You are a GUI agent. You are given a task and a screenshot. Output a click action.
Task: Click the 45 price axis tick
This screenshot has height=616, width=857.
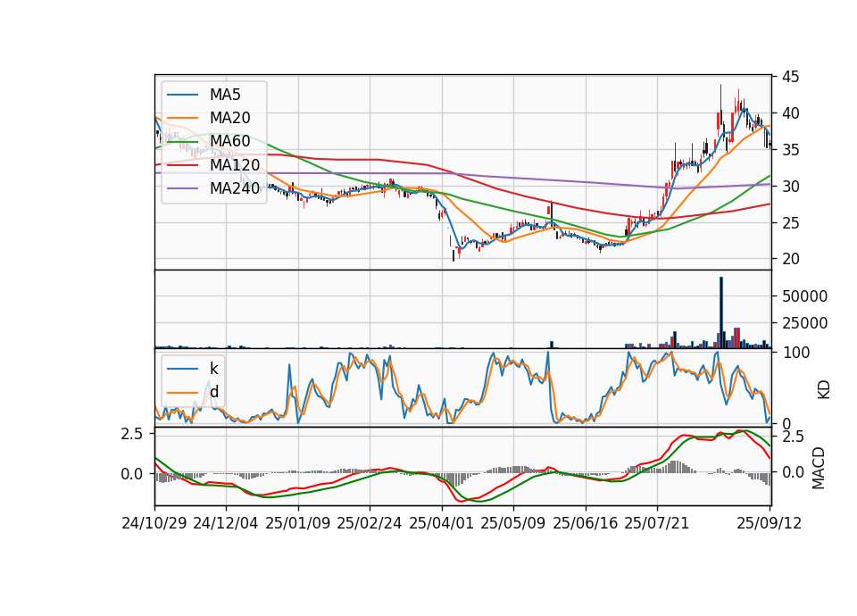pyautogui.click(x=791, y=77)
